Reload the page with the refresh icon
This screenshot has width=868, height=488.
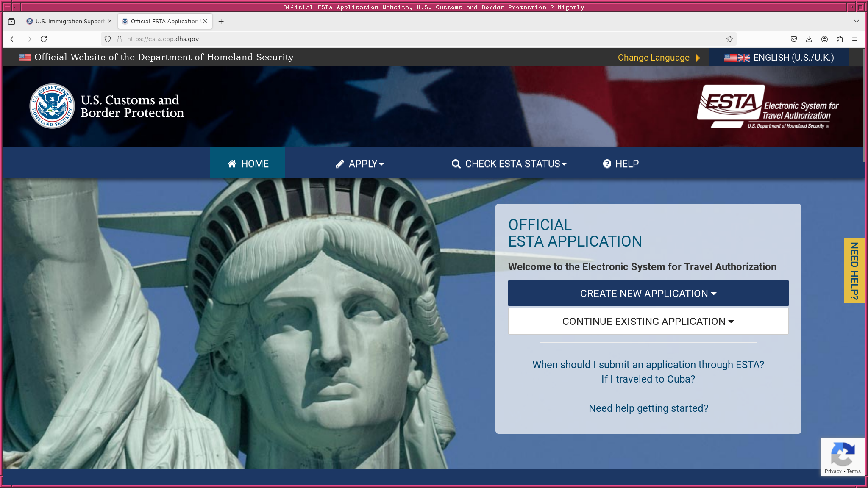click(x=44, y=39)
